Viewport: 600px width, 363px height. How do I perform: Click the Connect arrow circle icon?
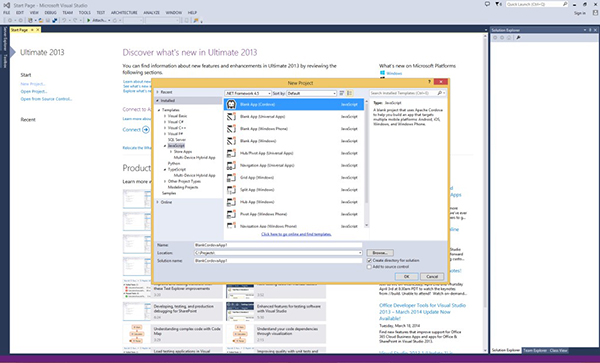(146, 130)
